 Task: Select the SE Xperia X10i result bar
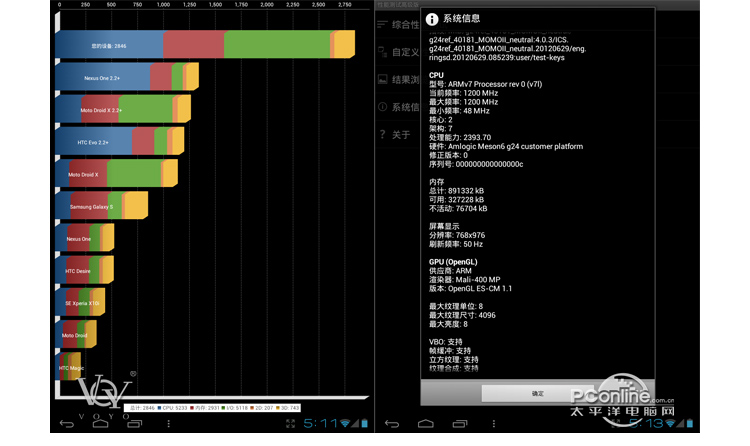click(x=80, y=302)
